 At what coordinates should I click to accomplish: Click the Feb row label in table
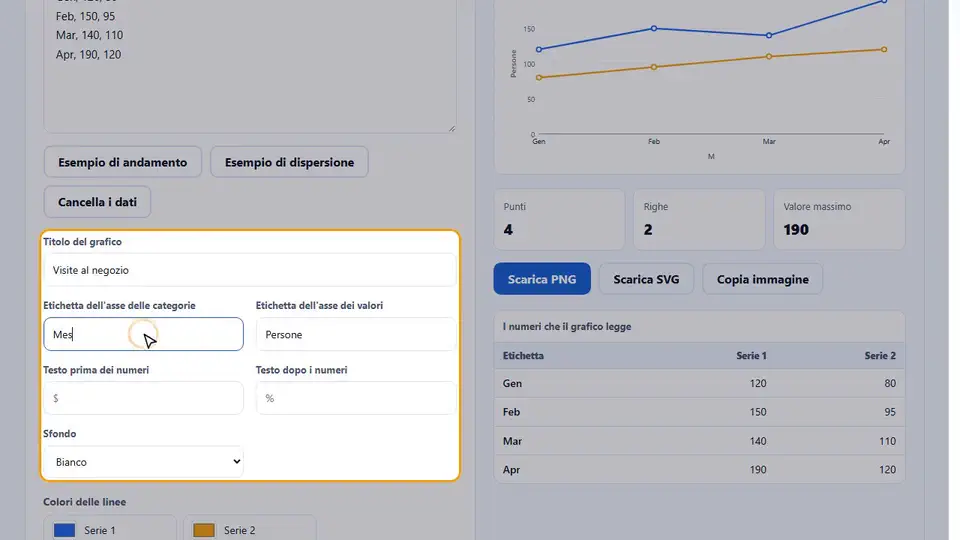[511, 412]
